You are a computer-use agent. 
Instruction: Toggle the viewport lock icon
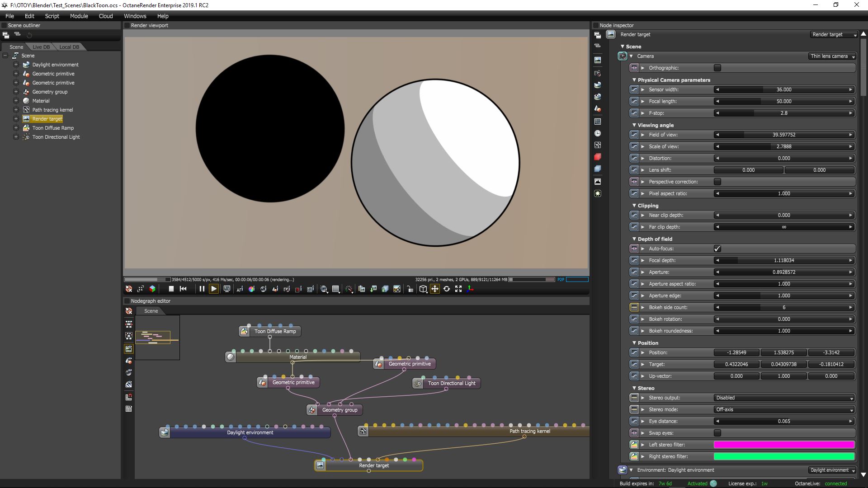pos(410,289)
